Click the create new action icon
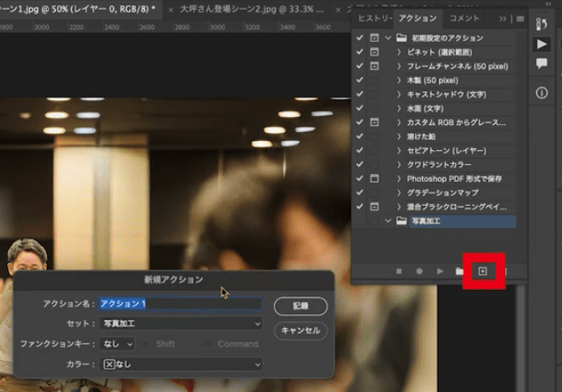Screen dimensions: 562x392 point(483,270)
